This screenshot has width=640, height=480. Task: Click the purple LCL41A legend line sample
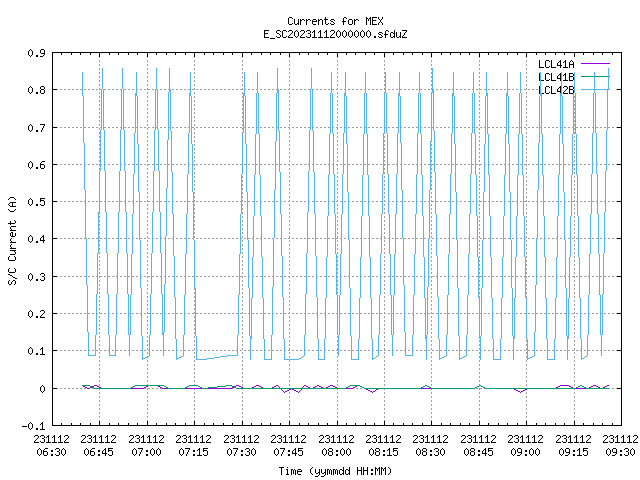coord(595,64)
